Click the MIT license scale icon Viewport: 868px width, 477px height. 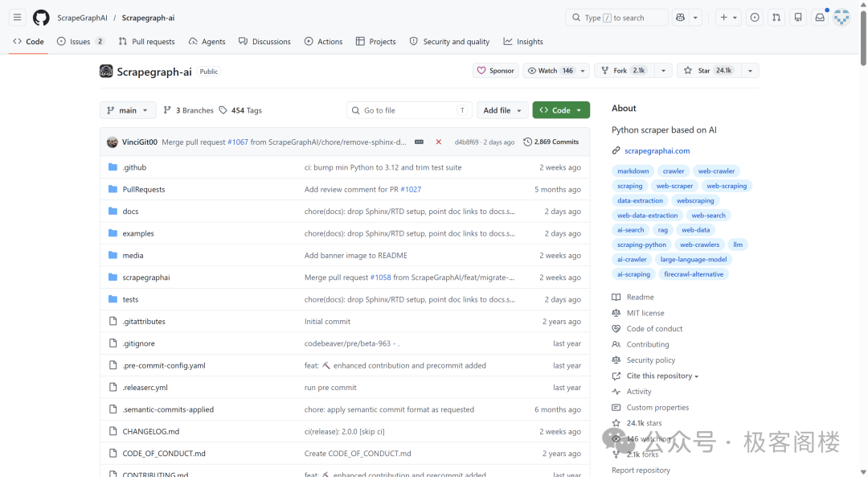616,312
